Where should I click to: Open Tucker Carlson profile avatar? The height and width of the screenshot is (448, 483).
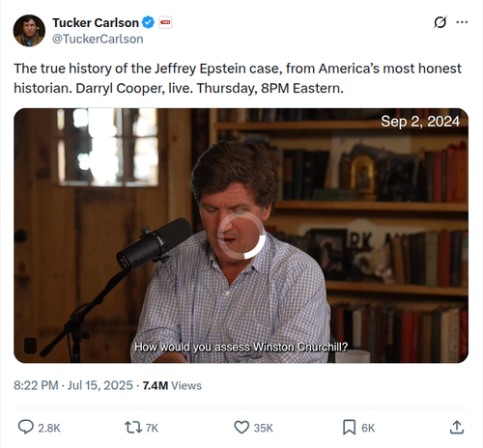click(29, 31)
